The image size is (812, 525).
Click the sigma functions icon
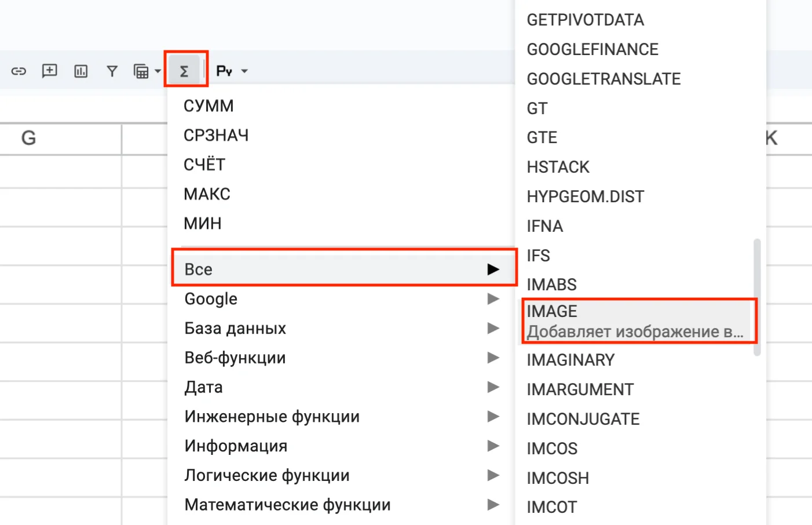tap(184, 71)
